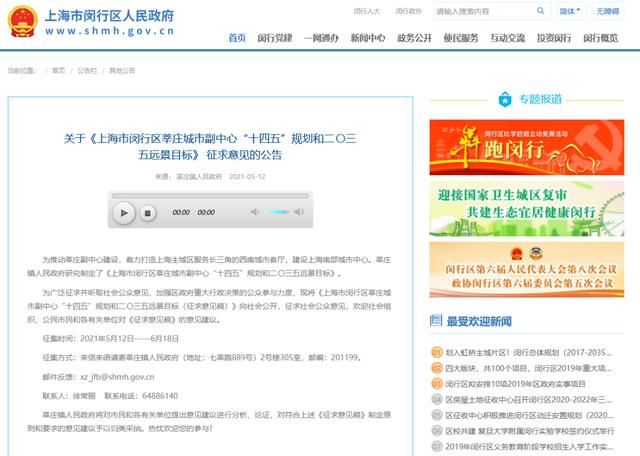Open the 跑闵行 red banner
The height and width of the screenshot is (456, 640).
[x=527, y=147]
